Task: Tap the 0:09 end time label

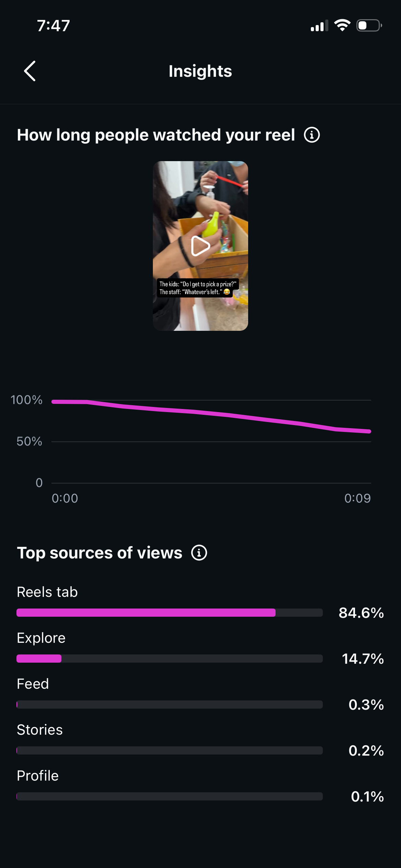Action: 357,498
